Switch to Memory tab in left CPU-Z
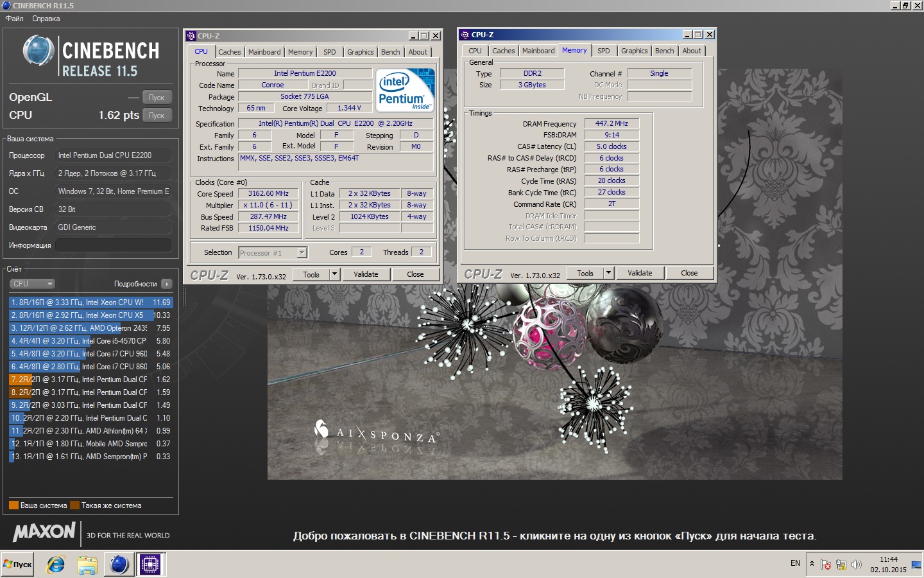This screenshot has height=578, width=924. [x=300, y=52]
